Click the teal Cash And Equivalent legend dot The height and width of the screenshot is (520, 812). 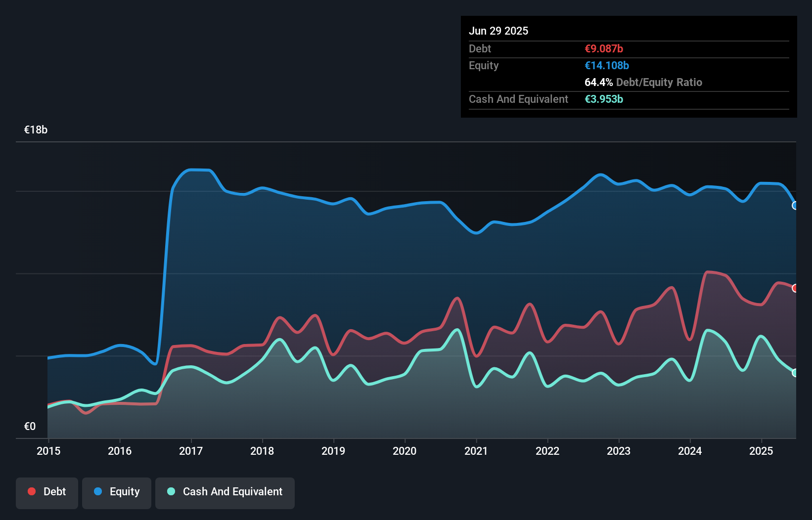click(x=171, y=491)
